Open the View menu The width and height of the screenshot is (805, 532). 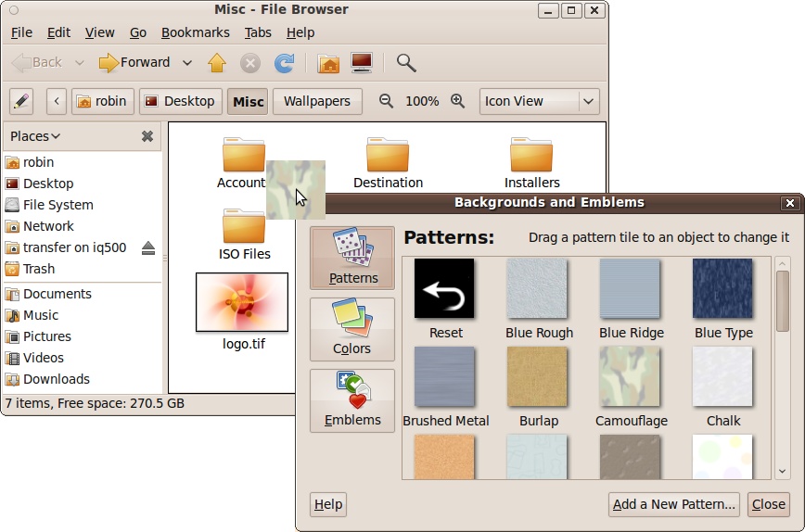tap(99, 32)
